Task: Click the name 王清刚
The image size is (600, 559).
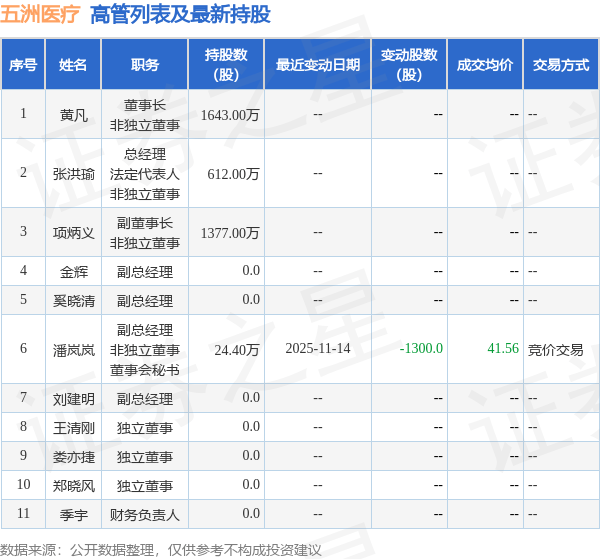Action: pyautogui.click(x=73, y=428)
